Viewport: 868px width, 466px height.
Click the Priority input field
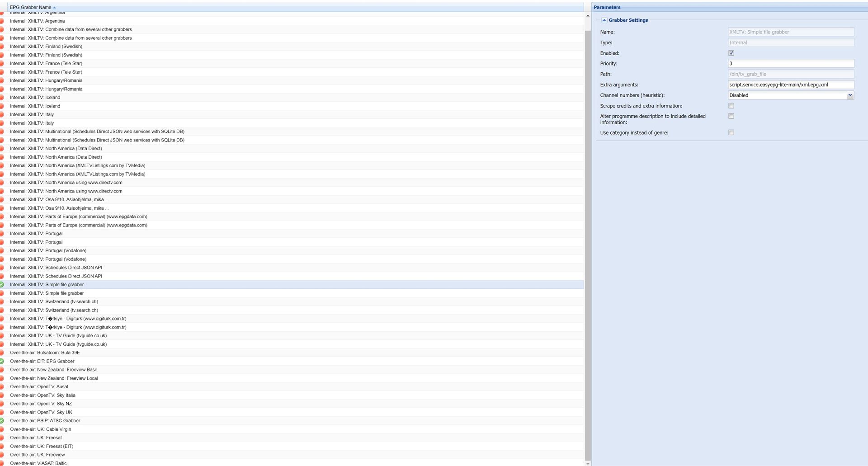[x=791, y=64]
